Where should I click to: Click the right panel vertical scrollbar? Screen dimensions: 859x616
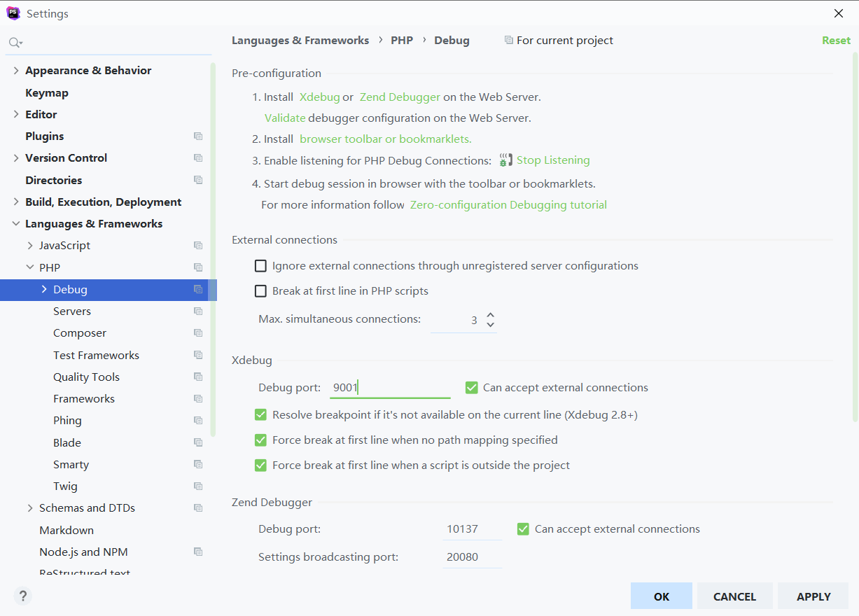pyautogui.click(x=855, y=238)
